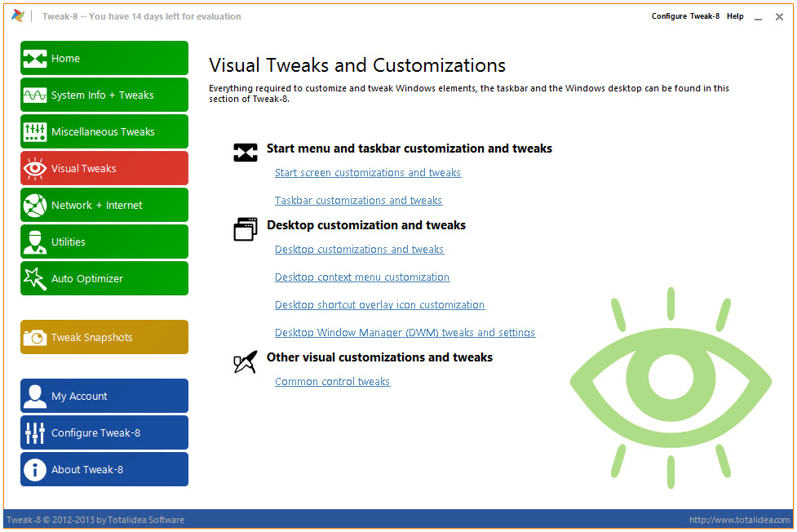Click the Utilities technician icon

click(34, 242)
